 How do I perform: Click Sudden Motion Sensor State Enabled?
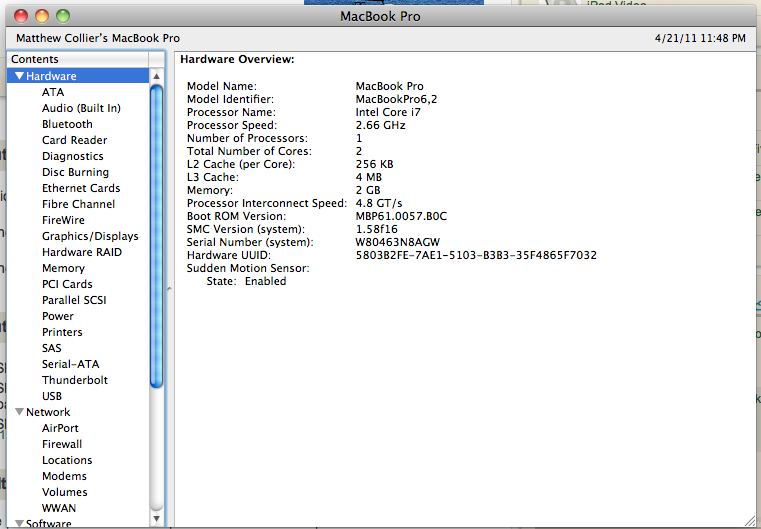[265, 281]
